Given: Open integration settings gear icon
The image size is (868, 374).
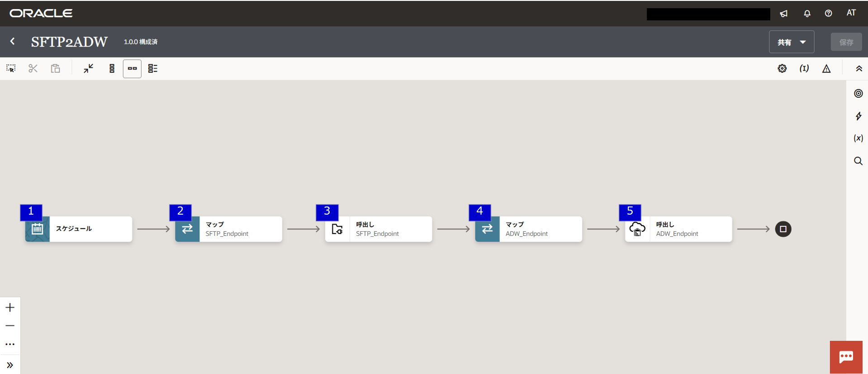Looking at the screenshot, I should [x=782, y=68].
